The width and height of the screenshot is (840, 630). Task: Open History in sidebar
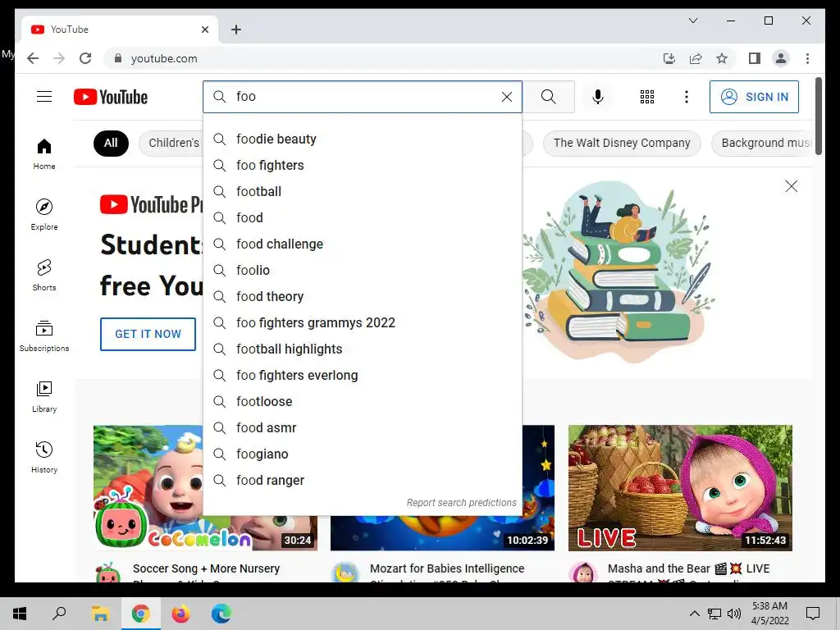pyautogui.click(x=44, y=457)
